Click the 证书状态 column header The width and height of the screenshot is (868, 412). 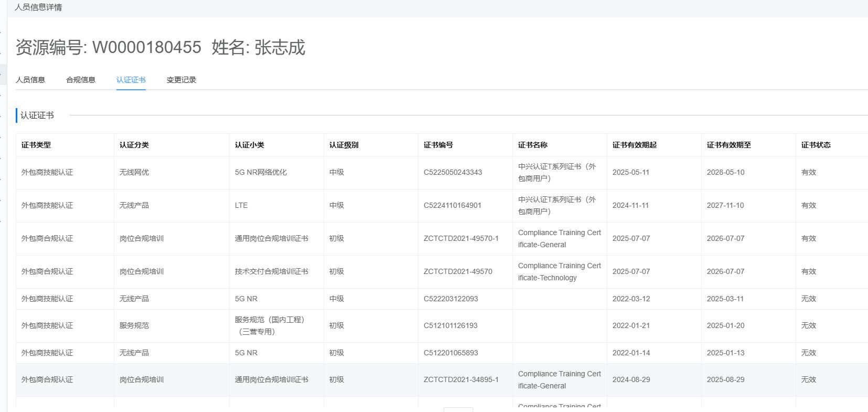pyautogui.click(x=816, y=145)
